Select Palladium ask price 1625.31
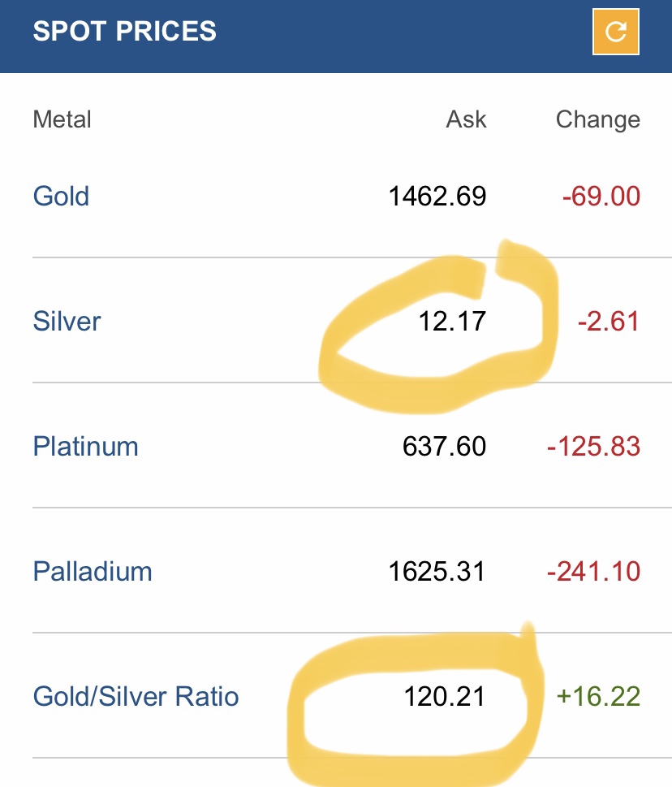Image resolution: width=672 pixels, height=787 pixels. click(x=437, y=571)
